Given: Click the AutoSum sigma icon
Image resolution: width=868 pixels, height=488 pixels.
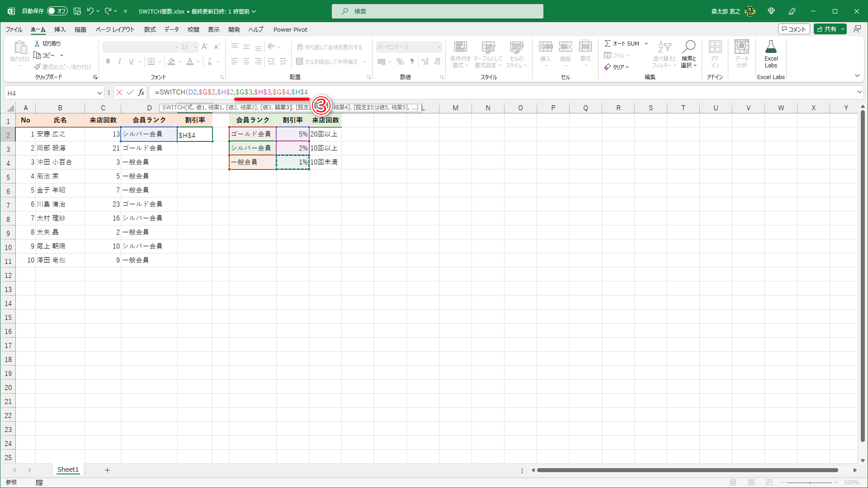Looking at the screenshot, I should coord(608,43).
